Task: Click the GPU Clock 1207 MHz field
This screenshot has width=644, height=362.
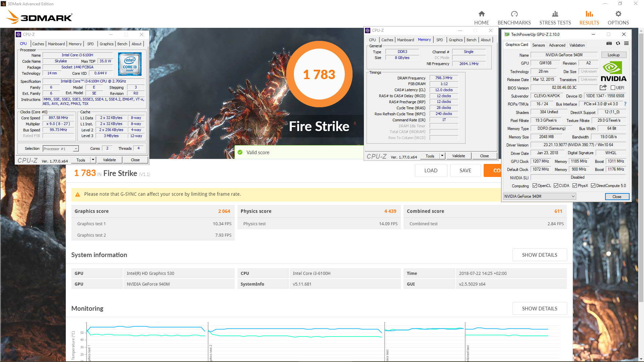Action: (x=541, y=161)
